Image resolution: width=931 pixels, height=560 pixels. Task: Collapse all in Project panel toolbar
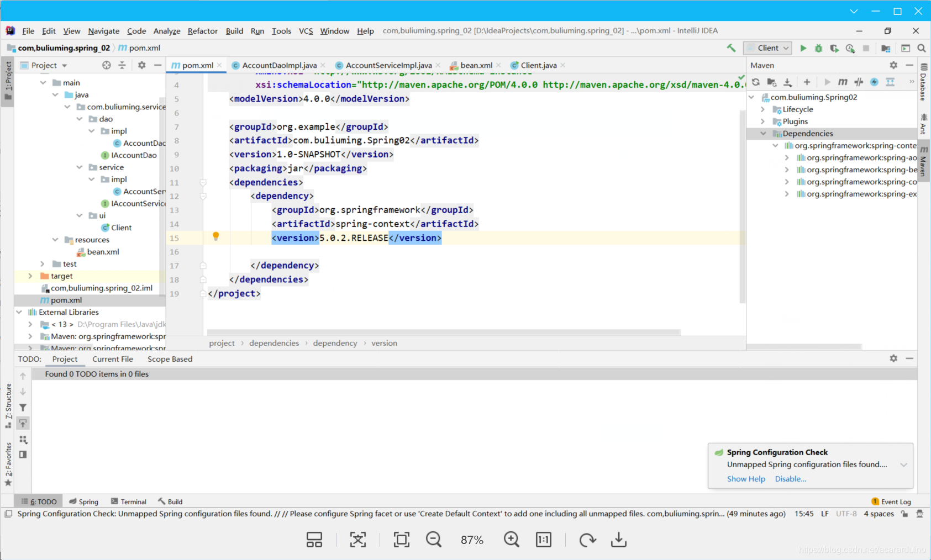click(122, 65)
